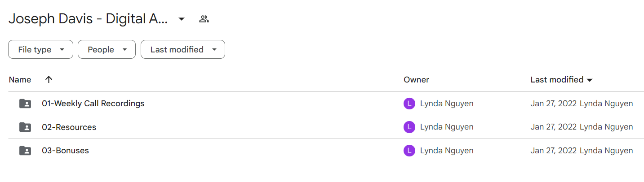Open the File type filter dropdown

click(x=40, y=49)
